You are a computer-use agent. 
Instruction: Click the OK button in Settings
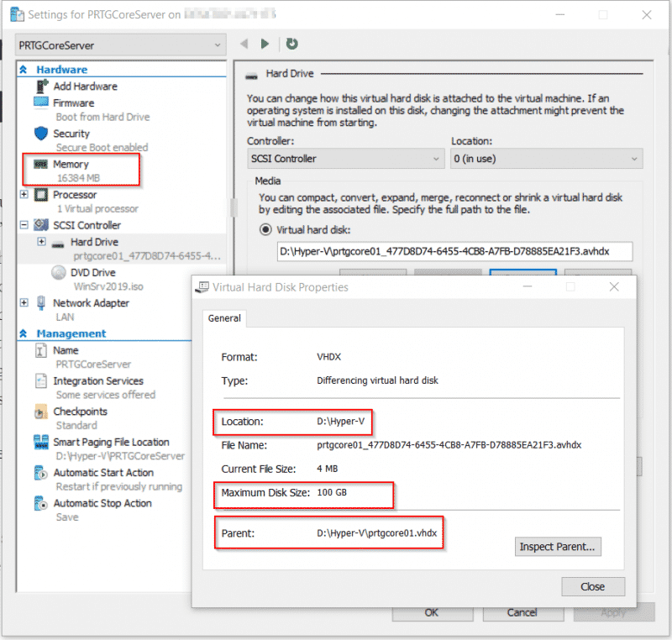(x=432, y=613)
